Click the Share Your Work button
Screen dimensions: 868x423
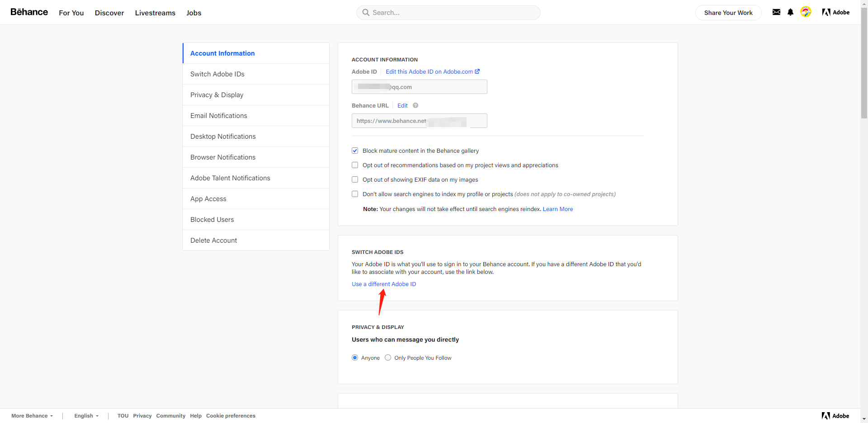pos(728,13)
